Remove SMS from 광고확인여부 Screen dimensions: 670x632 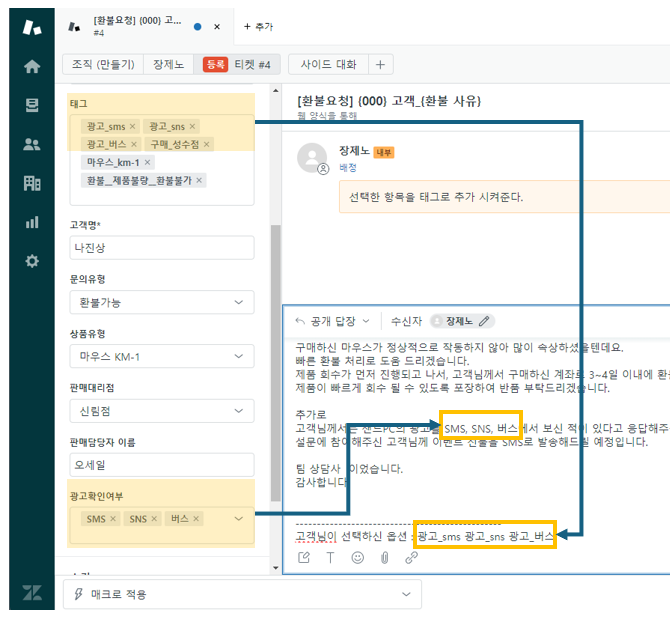pos(113,519)
